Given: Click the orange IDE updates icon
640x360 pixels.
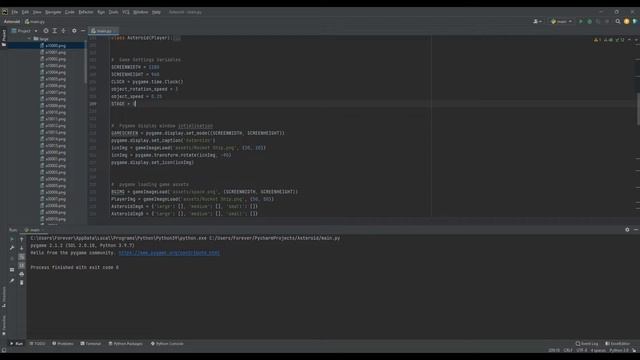Looking at the screenshot, I should (627, 21).
